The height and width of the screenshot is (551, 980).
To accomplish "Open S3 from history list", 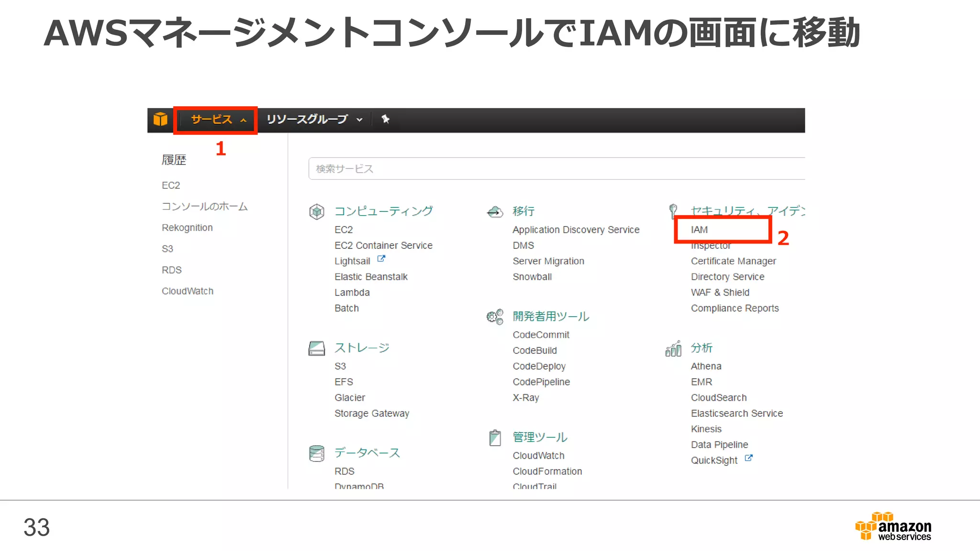I will coord(167,249).
